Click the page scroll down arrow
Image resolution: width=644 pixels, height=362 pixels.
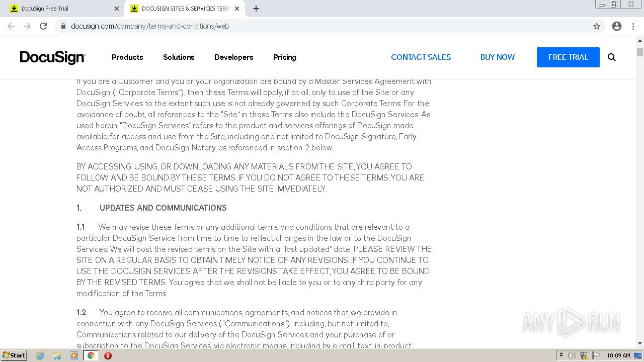click(640, 343)
